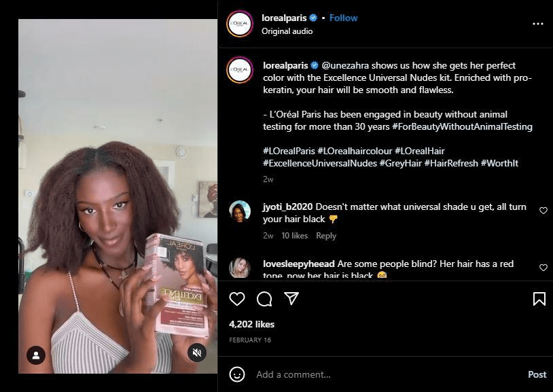The height and width of the screenshot is (392, 553).
Task: Save post with bookmark icon
Action: click(539, 299)
